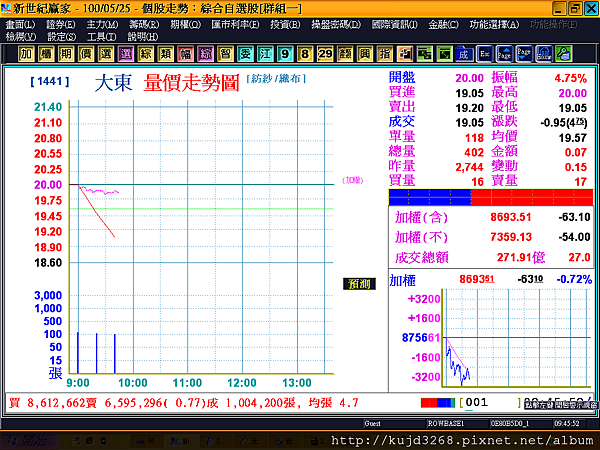Click the 興 toolbar icon
This screenshot has width=600, height=450.
[x=364, y=54]
